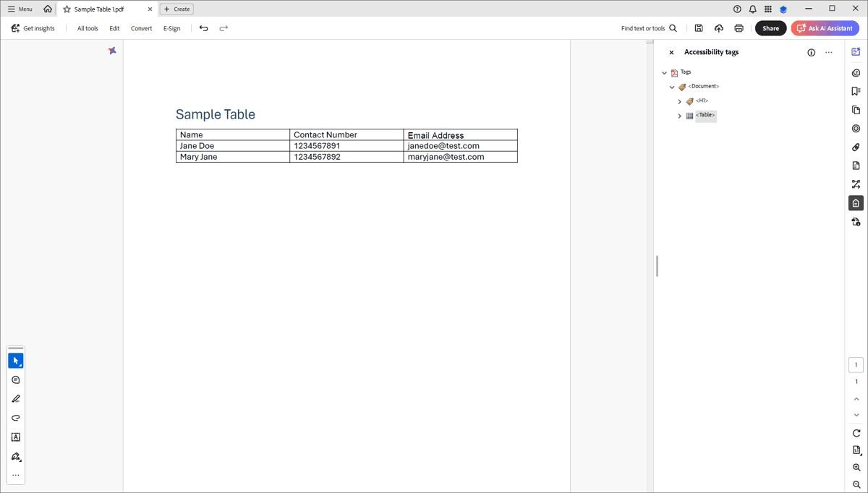Open All tools
The image size is (868, 493).
(88, 28)
